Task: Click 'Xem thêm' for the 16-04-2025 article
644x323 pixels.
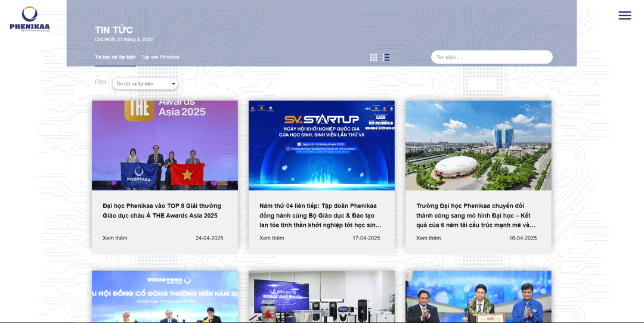Action: (429, 238)
